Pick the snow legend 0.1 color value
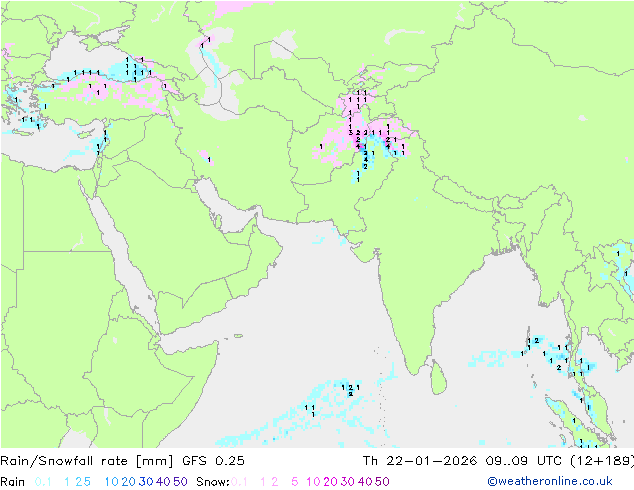Screen dimensions: 634x490 click(239, 482)
